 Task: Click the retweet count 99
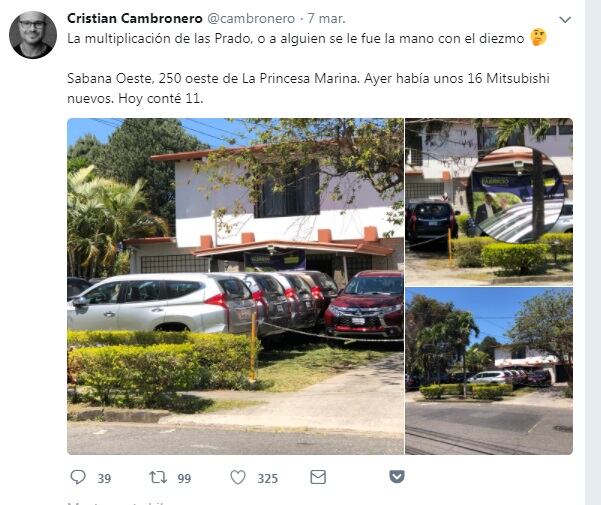pyautogui.click(x=184, y=479)
